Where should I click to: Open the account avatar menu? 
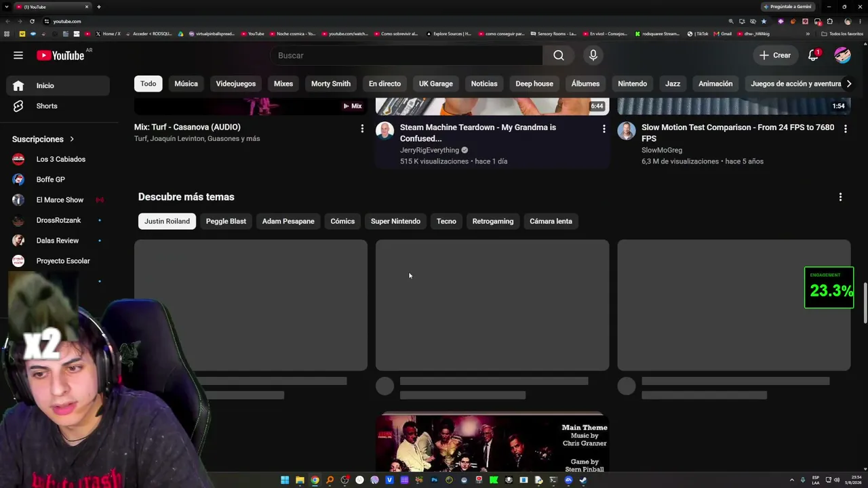pos(842,56)
